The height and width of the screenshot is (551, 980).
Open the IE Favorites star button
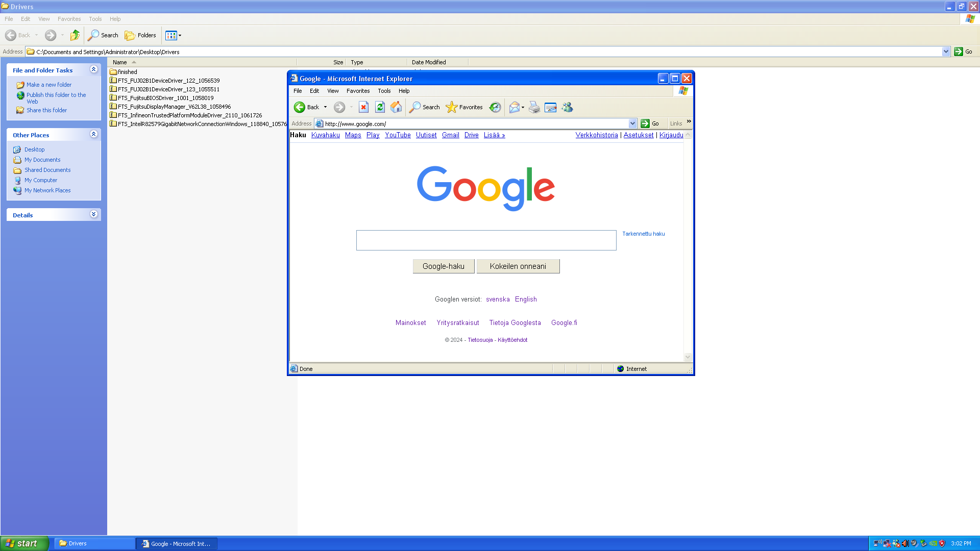[464, 107]
